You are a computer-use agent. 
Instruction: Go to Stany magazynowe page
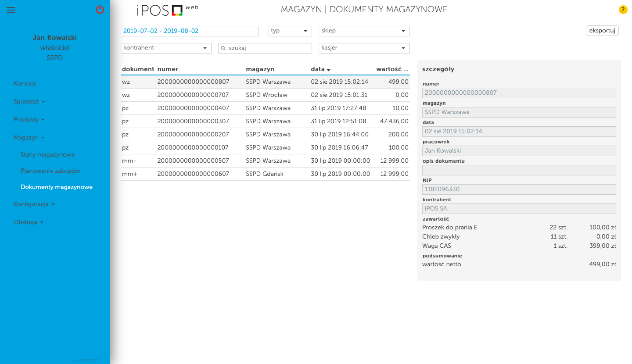tap(48, 154)
